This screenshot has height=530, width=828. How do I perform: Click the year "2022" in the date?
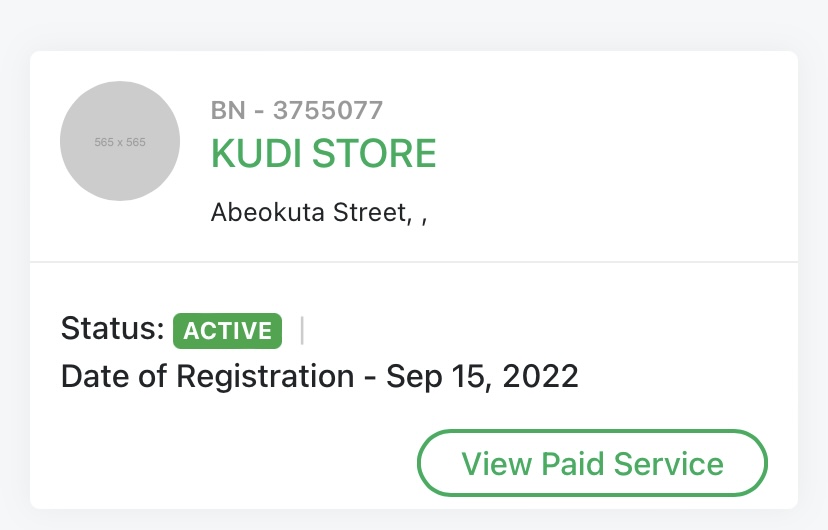[x=540, y=377]
